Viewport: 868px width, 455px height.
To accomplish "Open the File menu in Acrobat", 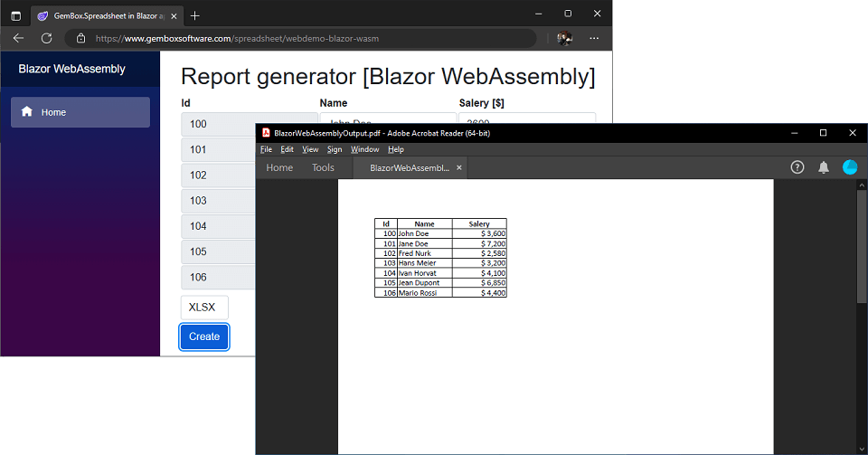I will tap(266, 149).
